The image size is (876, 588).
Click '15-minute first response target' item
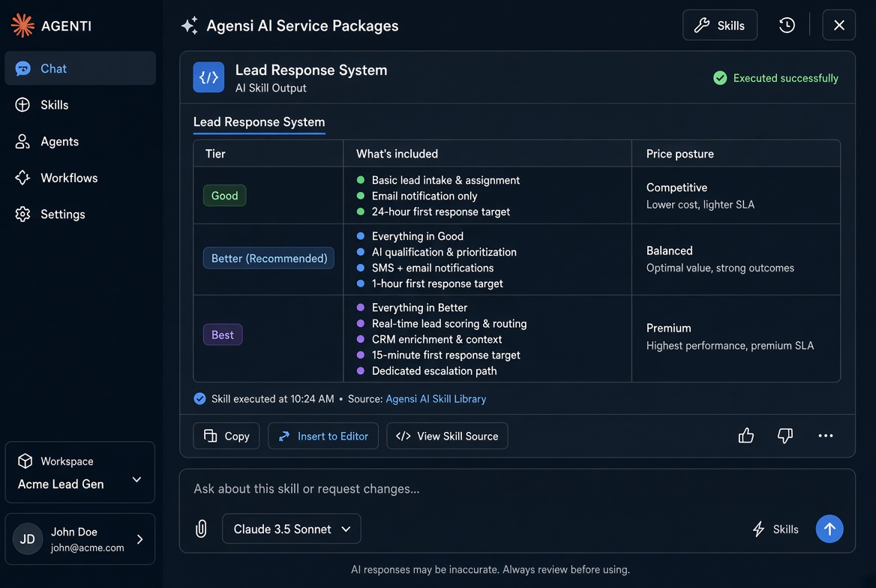(x=445, y=355)
